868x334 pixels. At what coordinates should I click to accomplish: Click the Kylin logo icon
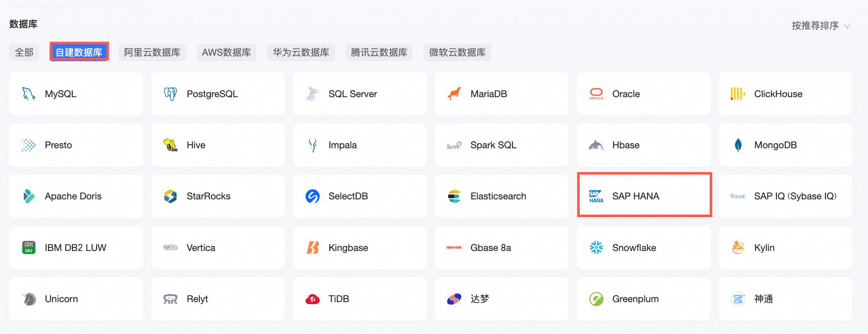pyautogui.click(x=738, y=247)
